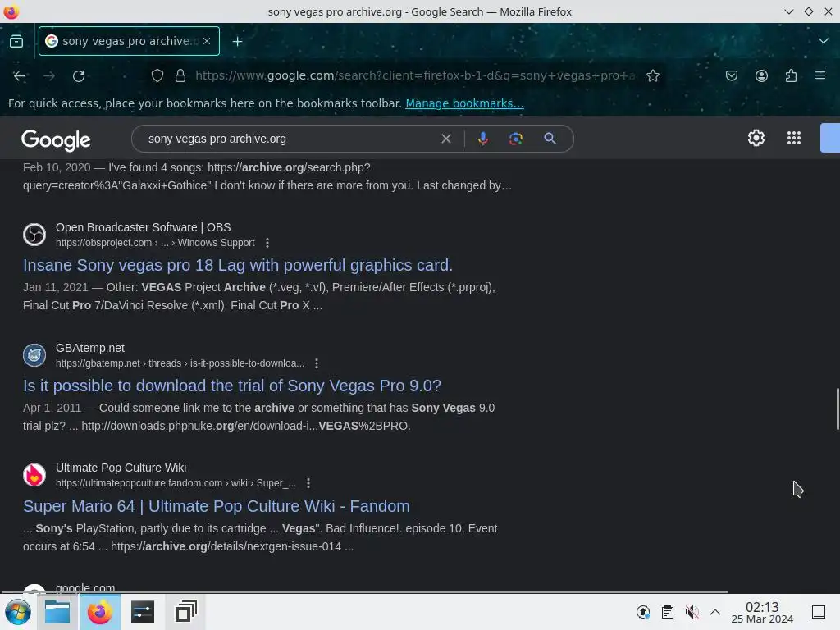Open Save to Pocket icon

point(731,75)
